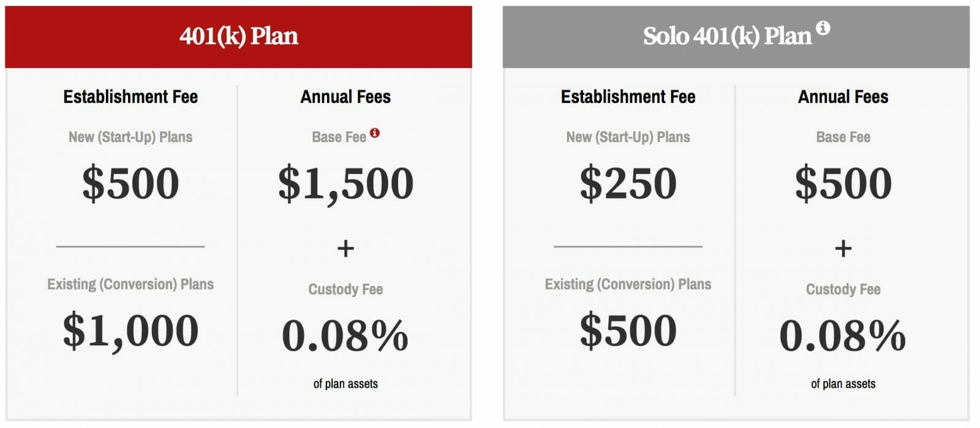
Task: Click the plus sign in Solo Annual Fees
Action: pos(843,248)
